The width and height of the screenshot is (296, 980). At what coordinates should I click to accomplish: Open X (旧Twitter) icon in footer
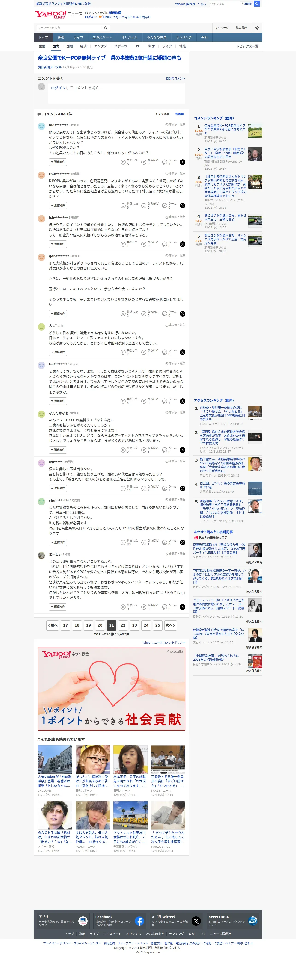[x=196, y=921]
